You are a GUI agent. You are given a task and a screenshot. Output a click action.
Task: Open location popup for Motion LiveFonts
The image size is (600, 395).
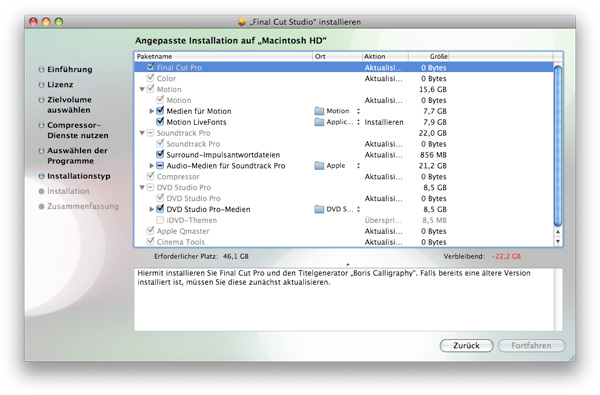[358, 122]
